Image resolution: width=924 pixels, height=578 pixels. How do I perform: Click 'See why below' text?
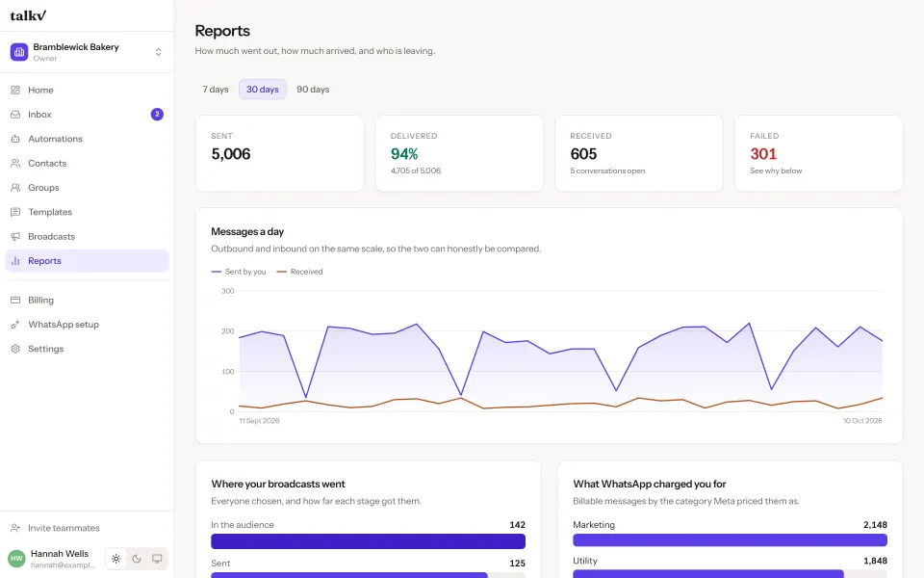click(776, 171)
